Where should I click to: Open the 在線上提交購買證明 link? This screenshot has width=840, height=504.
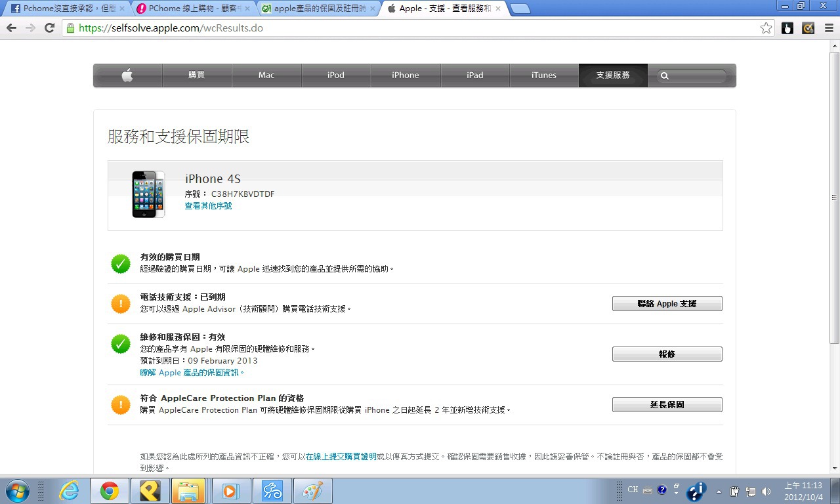[341, 456]
